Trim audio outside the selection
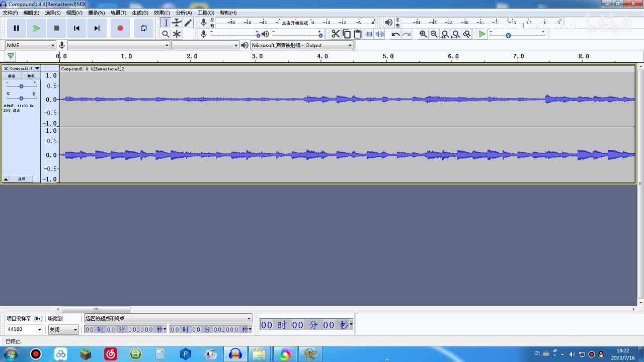This screenshot has height=362, width=644. coord(369,34)
